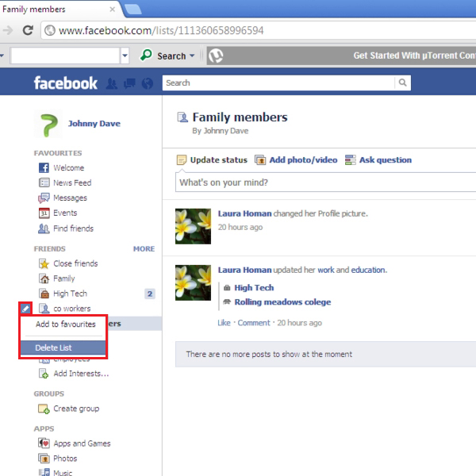Click the Create group icon
This screenshot has height=476, width=476.
(44, 409)
